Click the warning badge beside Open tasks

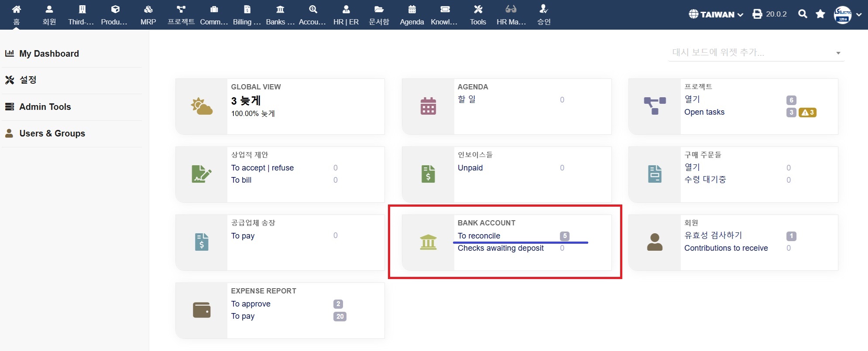(x=807, y=112)
